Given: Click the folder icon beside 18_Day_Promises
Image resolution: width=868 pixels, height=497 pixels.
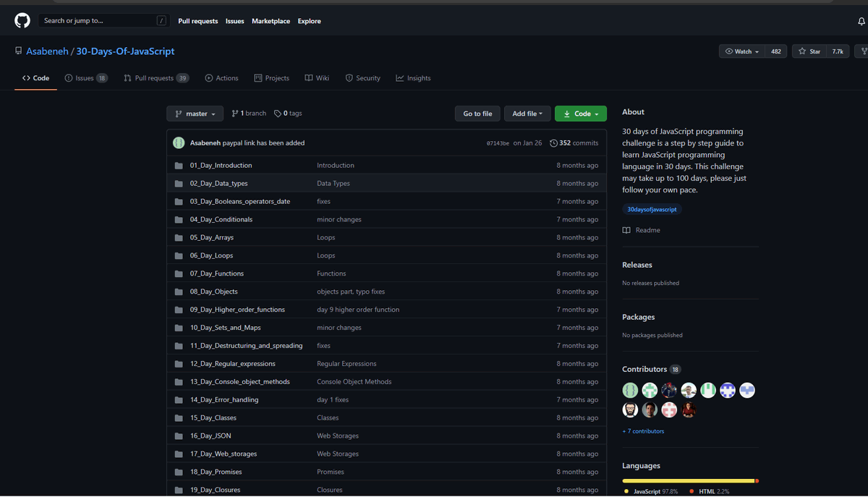Looking at the screenshot, I should coord(179,472).
